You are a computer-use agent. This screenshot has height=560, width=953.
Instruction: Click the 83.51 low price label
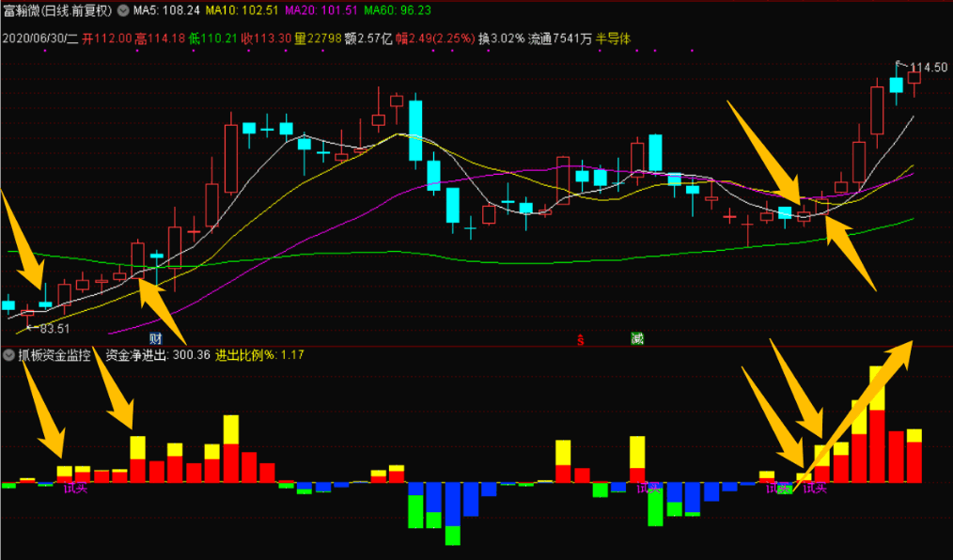pos(55,329)
